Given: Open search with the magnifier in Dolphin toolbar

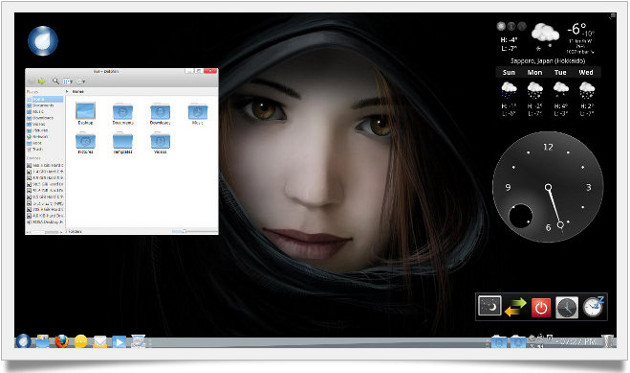Looking at the screenshot, I should [x=55, y=81].
